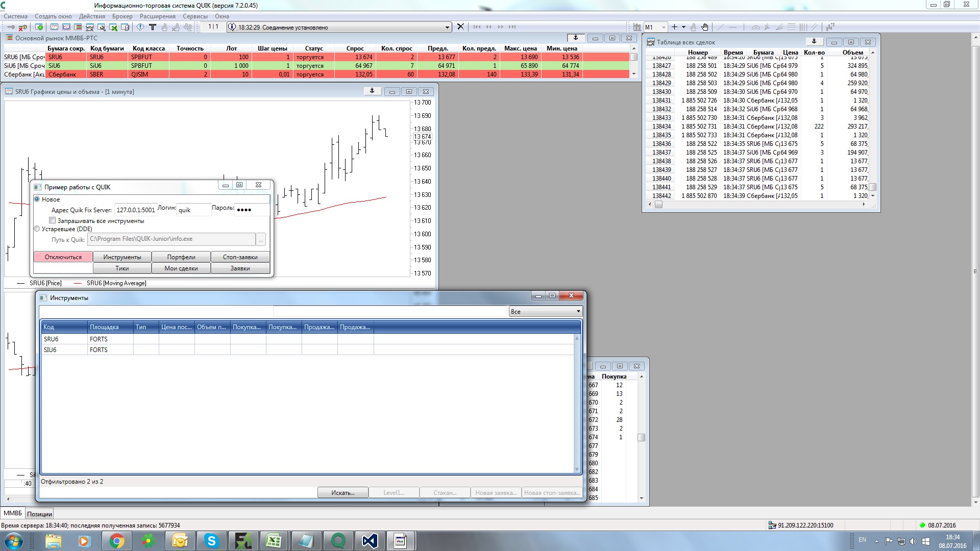Click the Тики button
The width and height of the screenshot is (980, 551).
pos(122,268)
